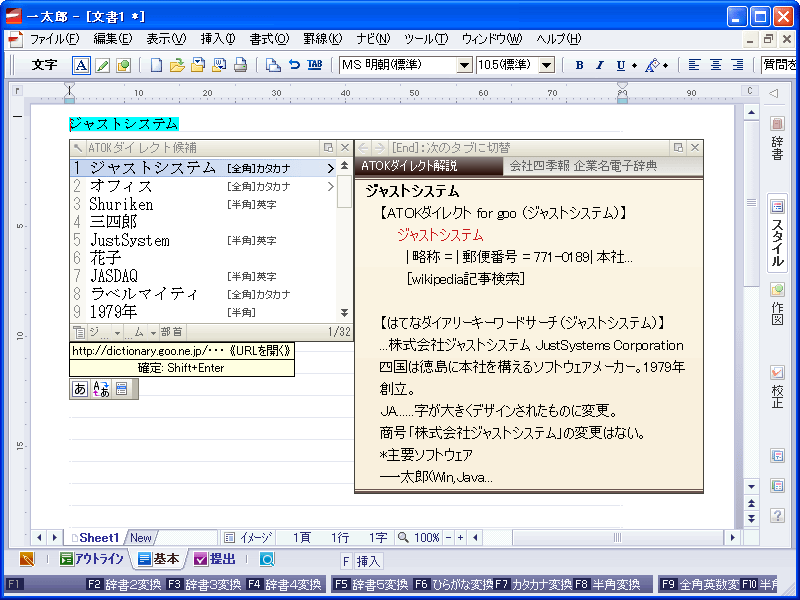
Task: Expand candidate 1 ジャストシステム arrow
Action: coord(330,168)
